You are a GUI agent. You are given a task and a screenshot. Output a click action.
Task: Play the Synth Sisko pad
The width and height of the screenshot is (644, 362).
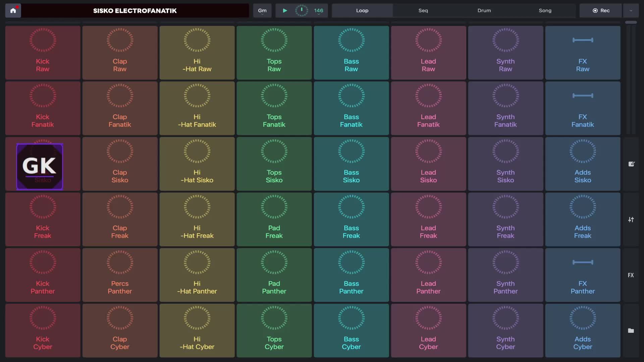click(x=506, y=164)
